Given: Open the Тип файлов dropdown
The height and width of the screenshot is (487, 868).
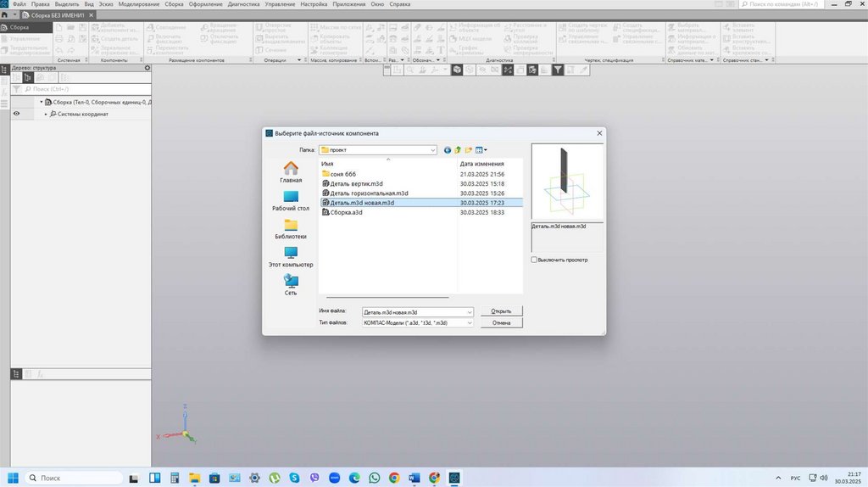Looking at the screenshot, I should (x=469, y=323).
